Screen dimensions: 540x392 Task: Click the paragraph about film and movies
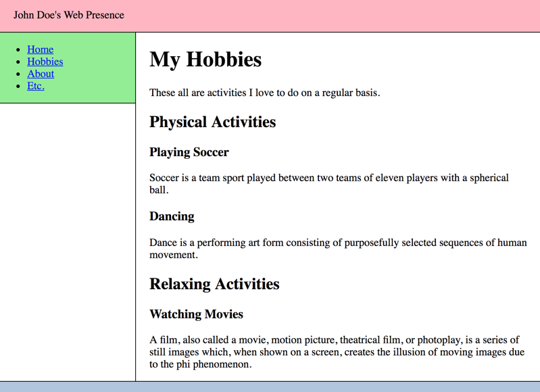point(336,351)
